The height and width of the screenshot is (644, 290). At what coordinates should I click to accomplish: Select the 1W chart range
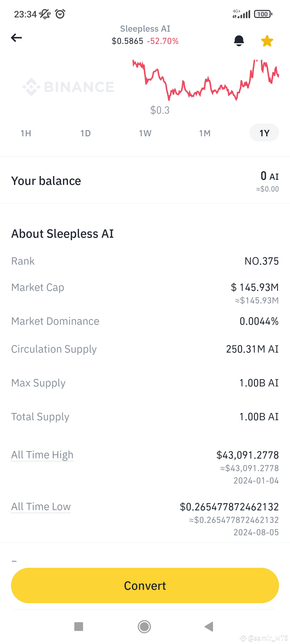[145, 133]
